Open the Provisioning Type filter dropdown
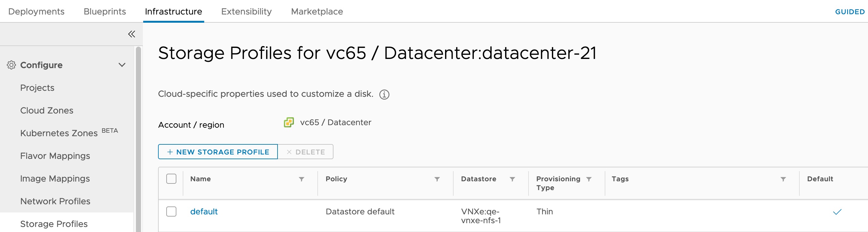The width and height of the screenshot is (868, 232). click(589, 179)
